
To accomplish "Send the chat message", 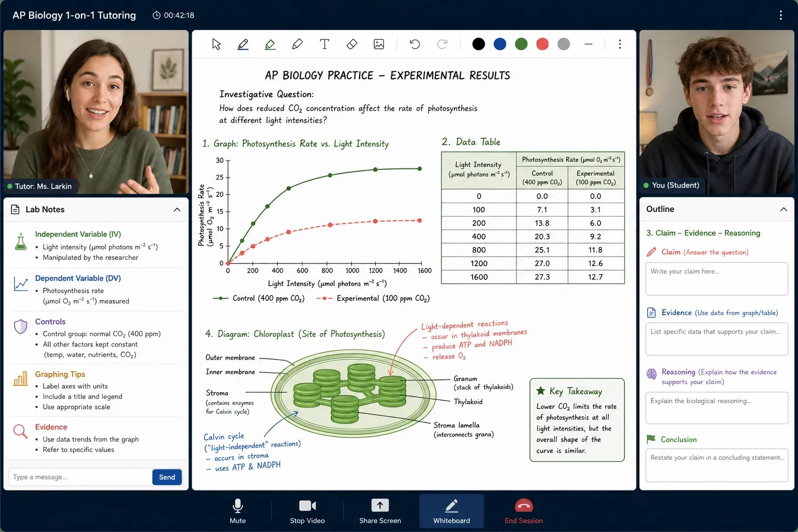I will [167, 477].
